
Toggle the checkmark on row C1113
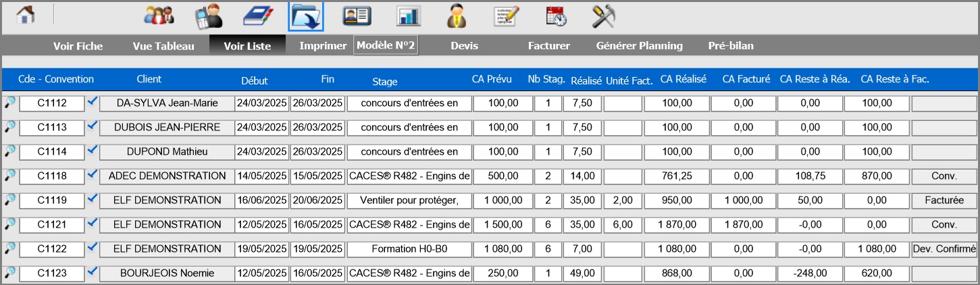coord(93,126)
